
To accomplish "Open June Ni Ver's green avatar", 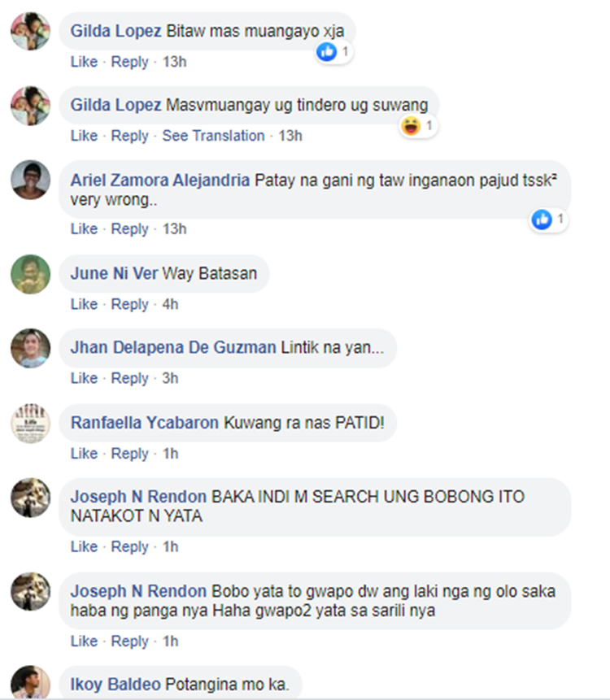I will click(x=30, y=274).
